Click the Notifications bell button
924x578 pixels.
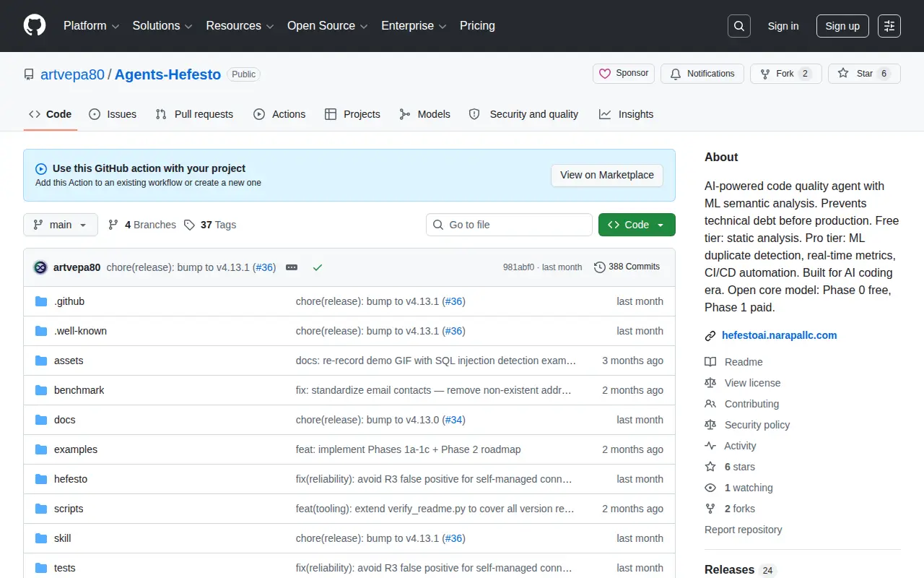[x=702, y=74]
